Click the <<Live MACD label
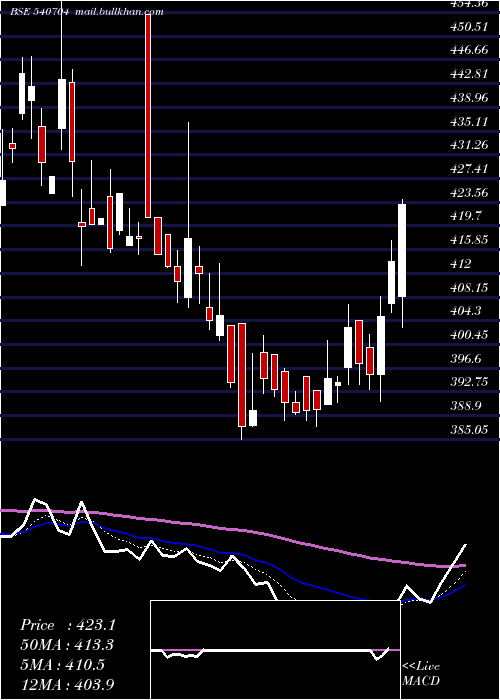 coord(421,673)
